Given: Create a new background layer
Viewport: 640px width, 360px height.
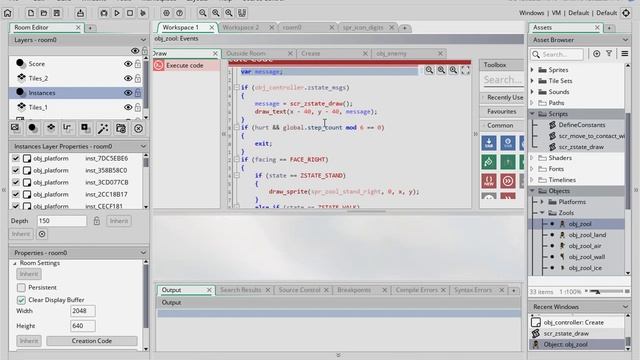Looking at the screenshot, I should [15, 128].
